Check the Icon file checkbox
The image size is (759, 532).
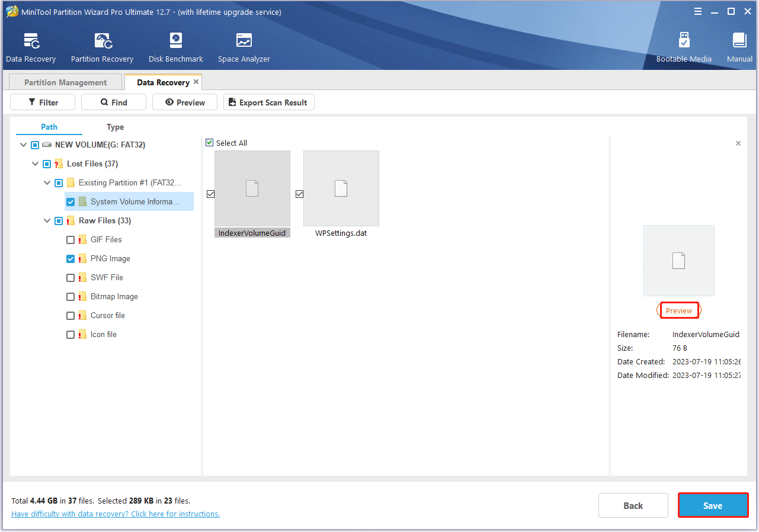coord(71,334)
